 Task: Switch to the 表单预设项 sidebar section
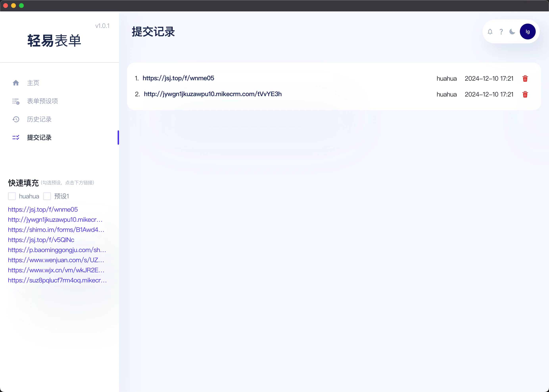[x=42, y=101]
